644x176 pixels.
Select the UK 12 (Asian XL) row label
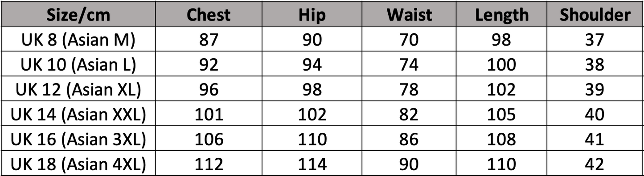(x=78, y=89)
